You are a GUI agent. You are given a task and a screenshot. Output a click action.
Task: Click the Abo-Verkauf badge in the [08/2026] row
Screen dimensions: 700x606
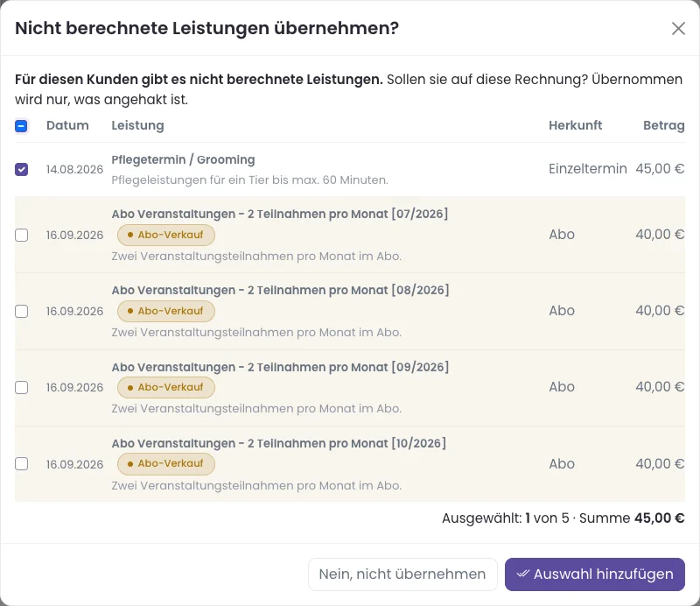[x=166, y=311]
